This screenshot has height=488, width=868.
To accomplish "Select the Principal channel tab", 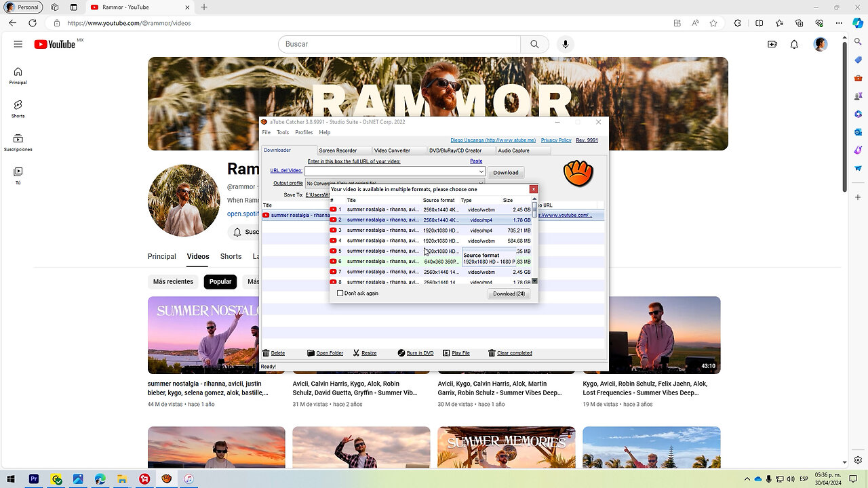I will tap(162, 256).
